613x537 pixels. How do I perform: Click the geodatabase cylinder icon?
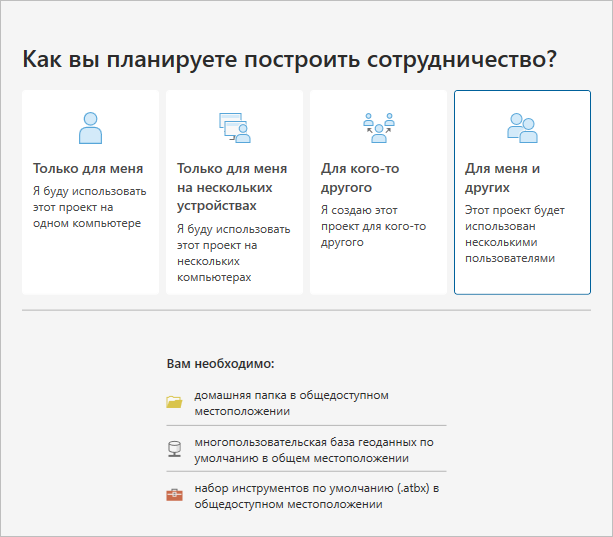[175, 450]
